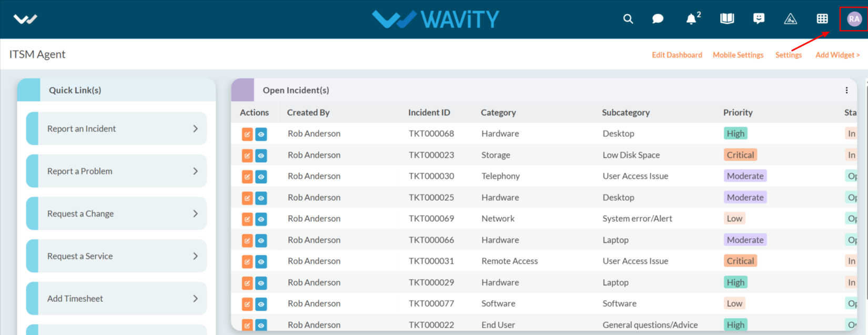Open the book guide icon
Viewport: 868px width, 335px height.
point(727,19)
